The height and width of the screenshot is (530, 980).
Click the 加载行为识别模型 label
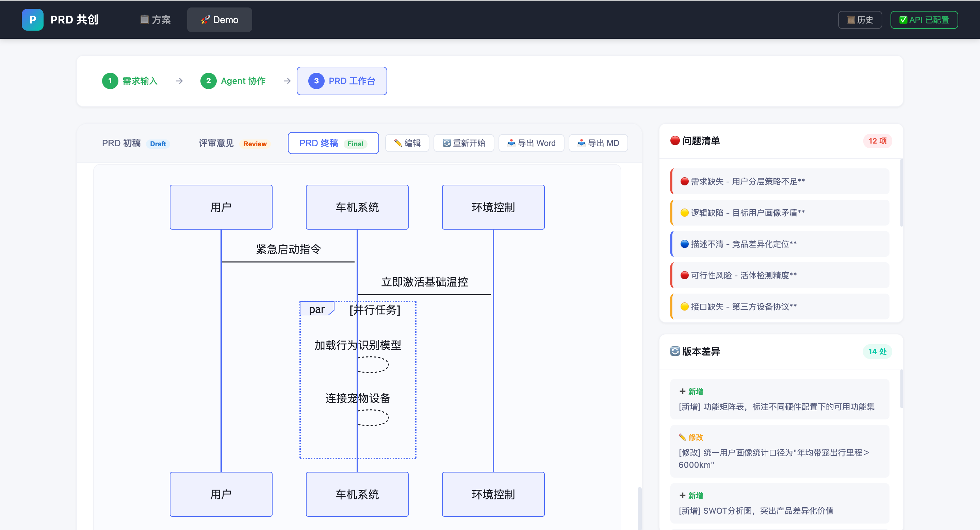tap(358, 345)
